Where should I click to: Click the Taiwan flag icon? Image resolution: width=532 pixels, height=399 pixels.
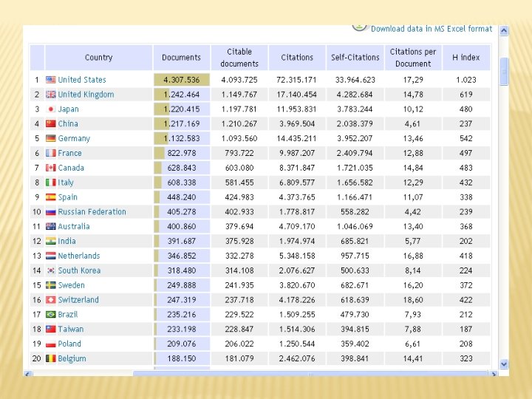(50, 329)
